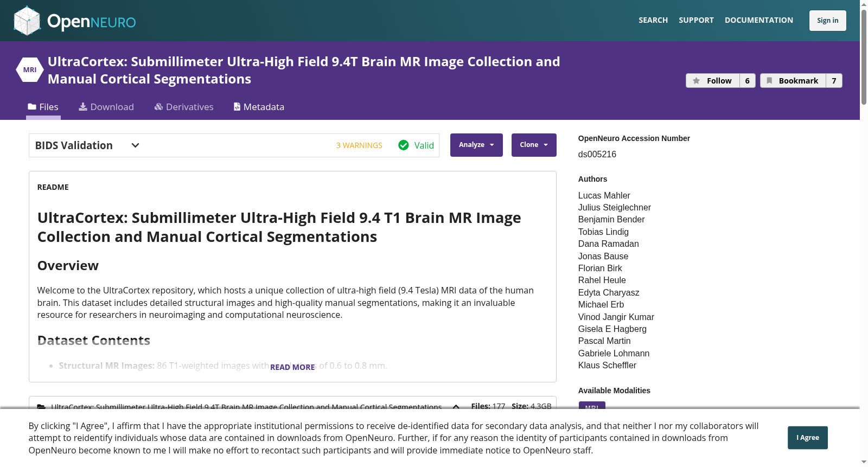This screenshot has width=868, height=467.
Task: Click author name Tobias Lindig
Action: click(603, 232)
